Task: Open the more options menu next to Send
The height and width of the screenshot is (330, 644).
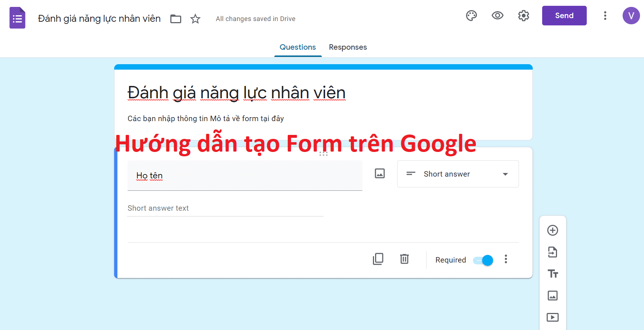Action: click(605, 16)
